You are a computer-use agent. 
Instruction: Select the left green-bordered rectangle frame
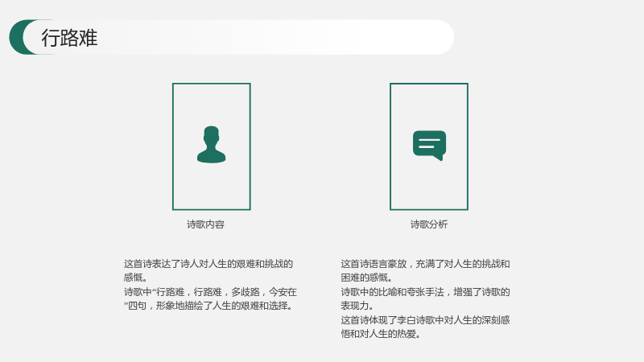212,146
